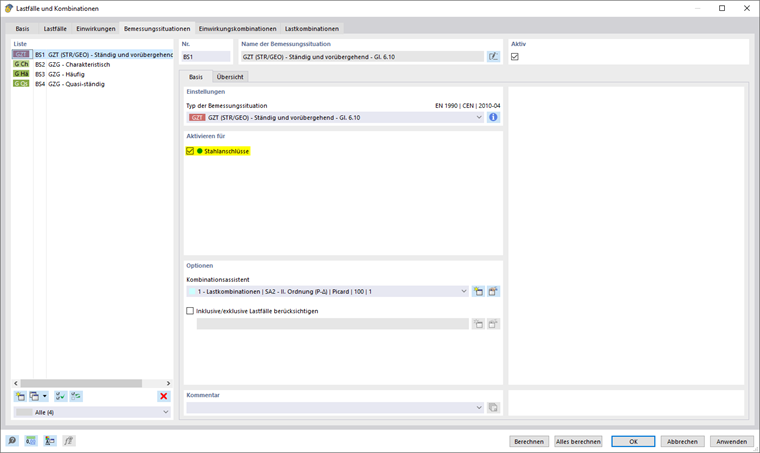Click greyed edit icon in inclusive/exclusive row
This screenshot has height=453, width=760.
(x=493, y=324)
